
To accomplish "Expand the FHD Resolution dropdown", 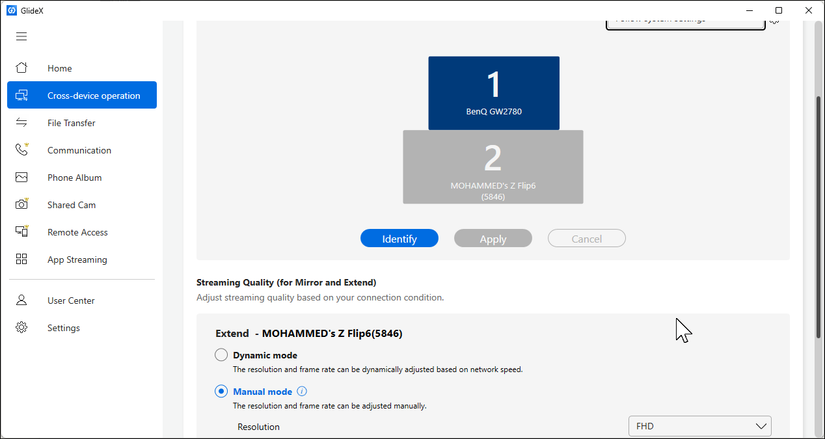I will (x=700, y=426).
